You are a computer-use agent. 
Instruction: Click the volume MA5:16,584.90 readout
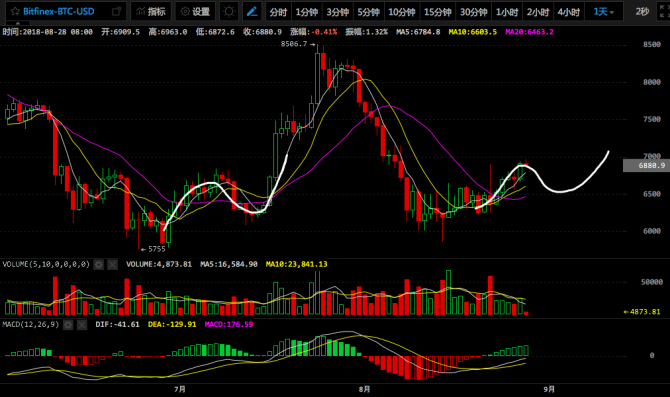[229, 265]
